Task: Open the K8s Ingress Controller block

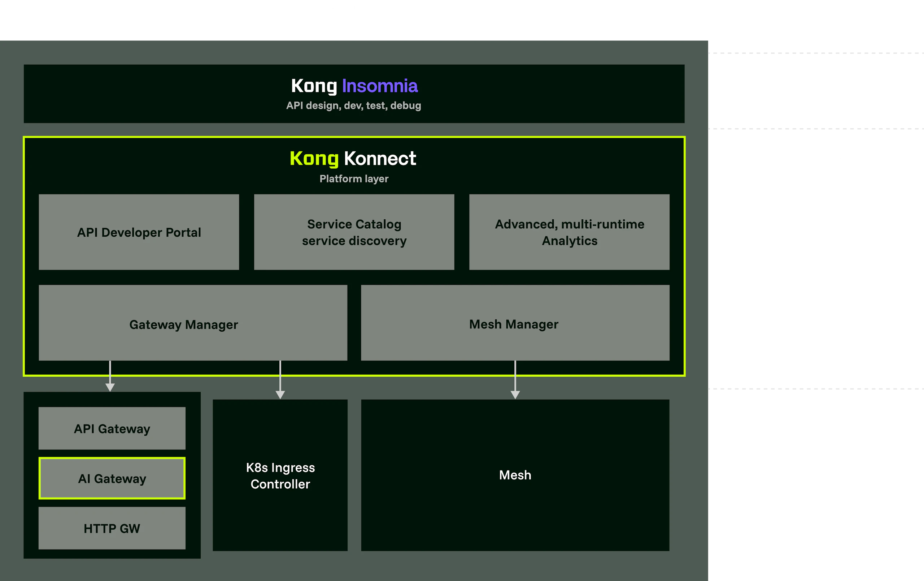Action: 280,475
